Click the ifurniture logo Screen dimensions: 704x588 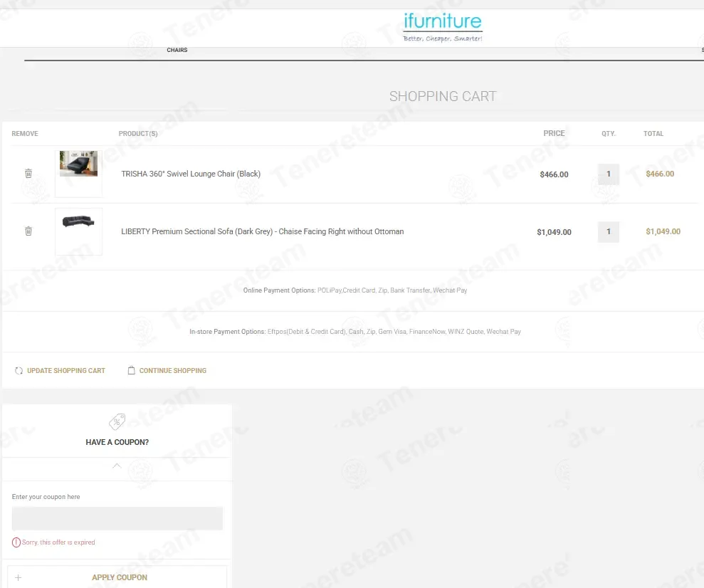point(442,27)
